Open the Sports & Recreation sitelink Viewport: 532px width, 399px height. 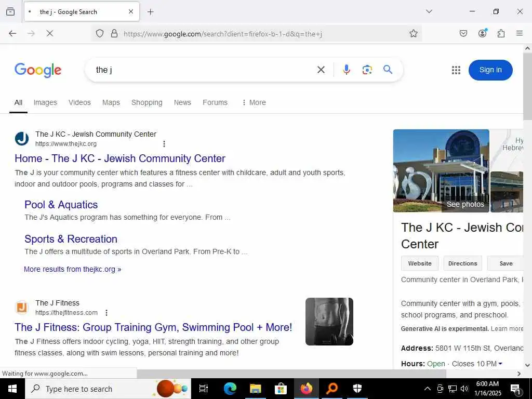coord(71,239)
